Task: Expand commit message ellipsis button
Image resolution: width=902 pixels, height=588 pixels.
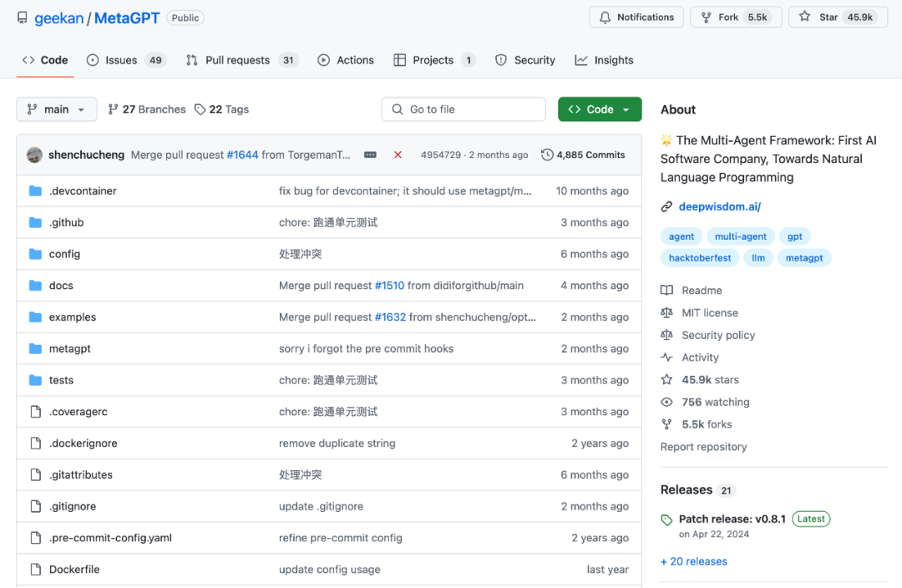Action: click(371, 155)
